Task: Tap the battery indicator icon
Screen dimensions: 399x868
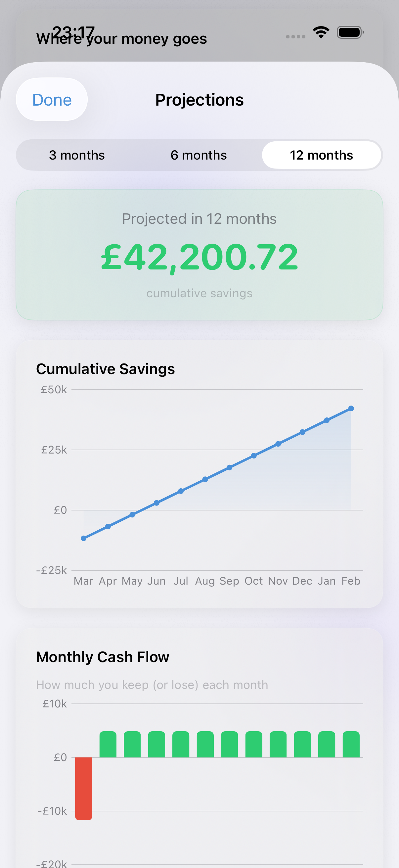Action: click(x=350, y=32)
